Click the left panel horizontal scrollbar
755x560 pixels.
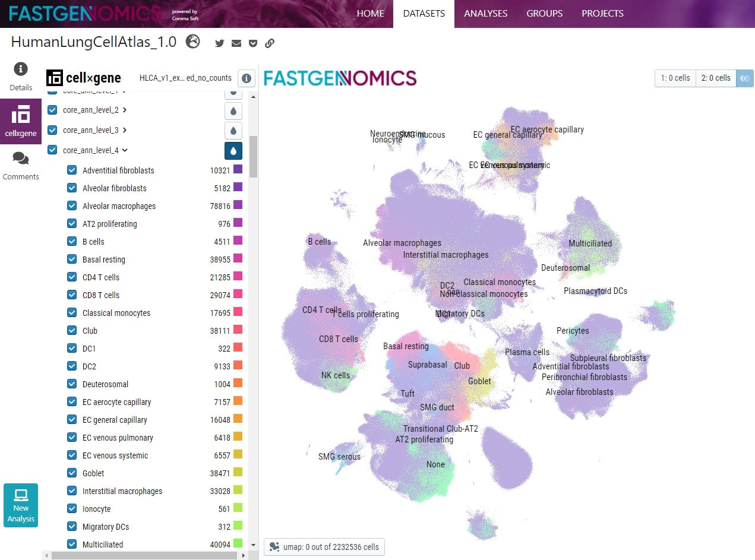pyautogui.click(x=146, y=556)
